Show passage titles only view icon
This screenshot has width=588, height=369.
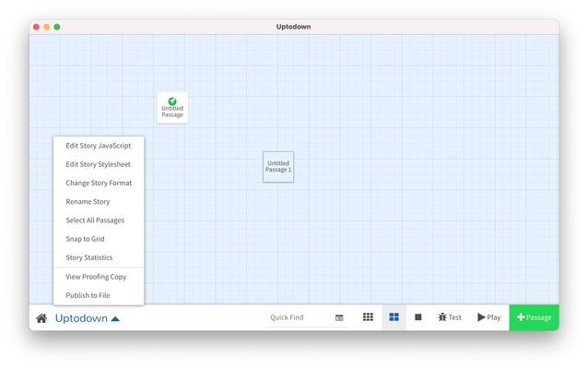(394, 317)
